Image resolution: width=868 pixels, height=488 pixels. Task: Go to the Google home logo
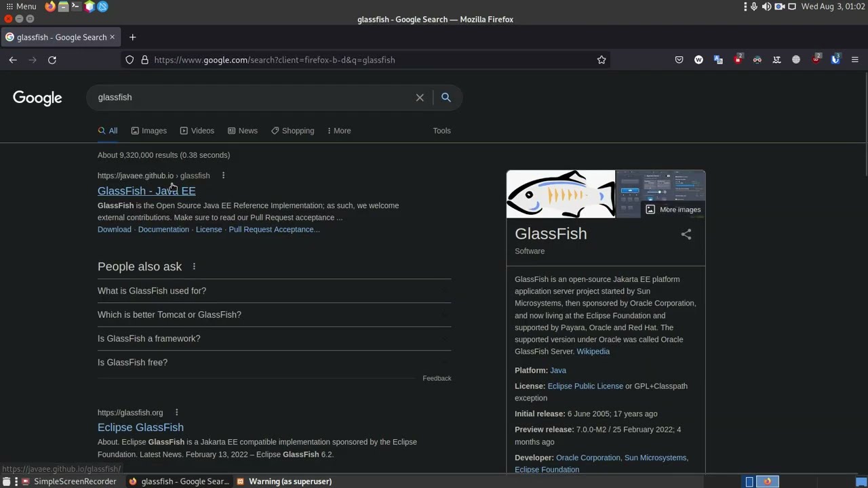point(37,98)
